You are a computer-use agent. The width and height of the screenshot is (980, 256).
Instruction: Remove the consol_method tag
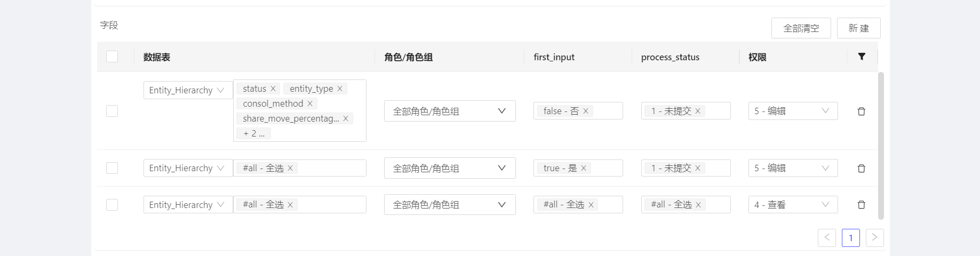tap(310, 103)
